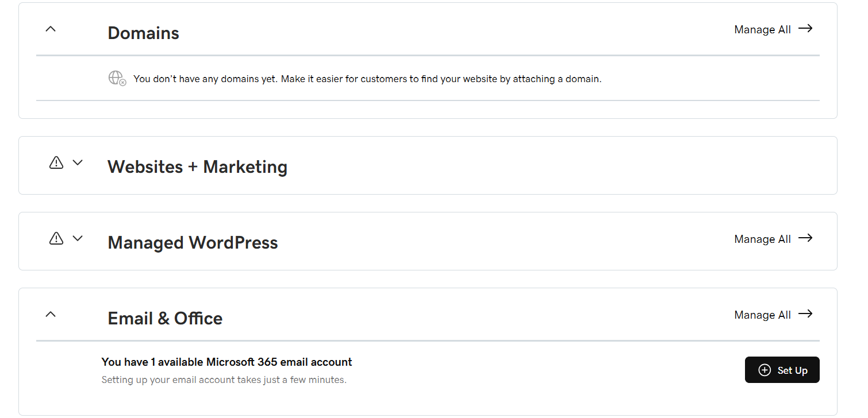The image size is (868, 418).
Task: Click the Domains heading
Action: pyautogui.click(x=143, y=33)
